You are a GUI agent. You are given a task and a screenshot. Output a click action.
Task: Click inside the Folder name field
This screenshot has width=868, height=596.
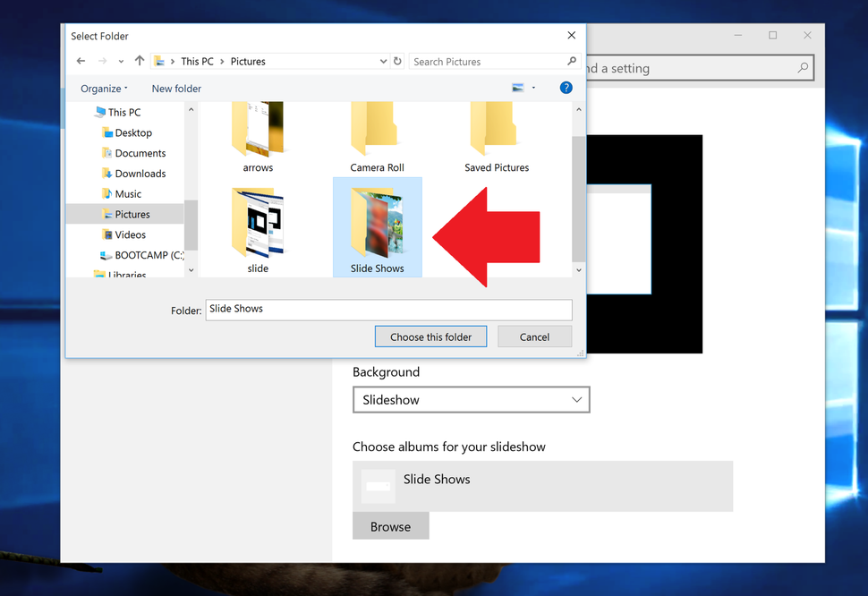pyautogui.click(x=389, y=310)
